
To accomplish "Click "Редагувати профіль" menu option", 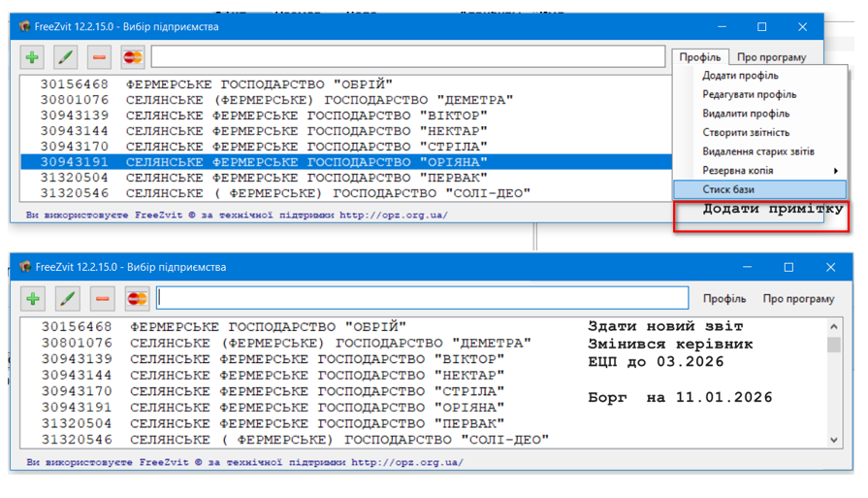I will [x=750, y=95].
